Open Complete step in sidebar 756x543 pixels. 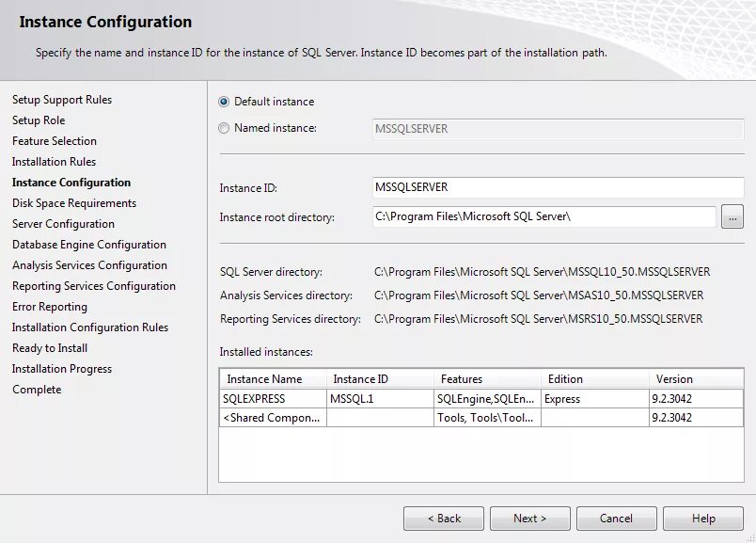(37, 390)
